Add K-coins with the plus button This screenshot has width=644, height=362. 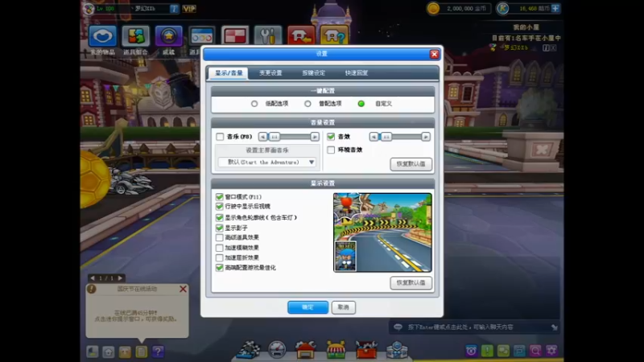[x=555, y=8]
